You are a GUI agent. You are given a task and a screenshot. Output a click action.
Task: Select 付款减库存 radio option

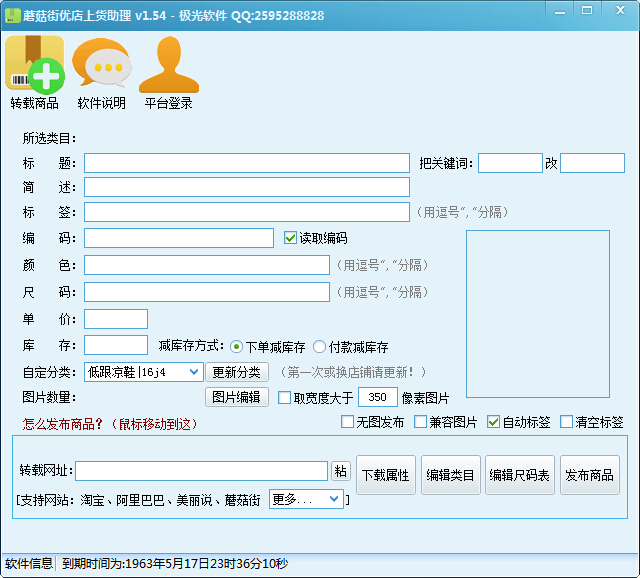[320, 347]
